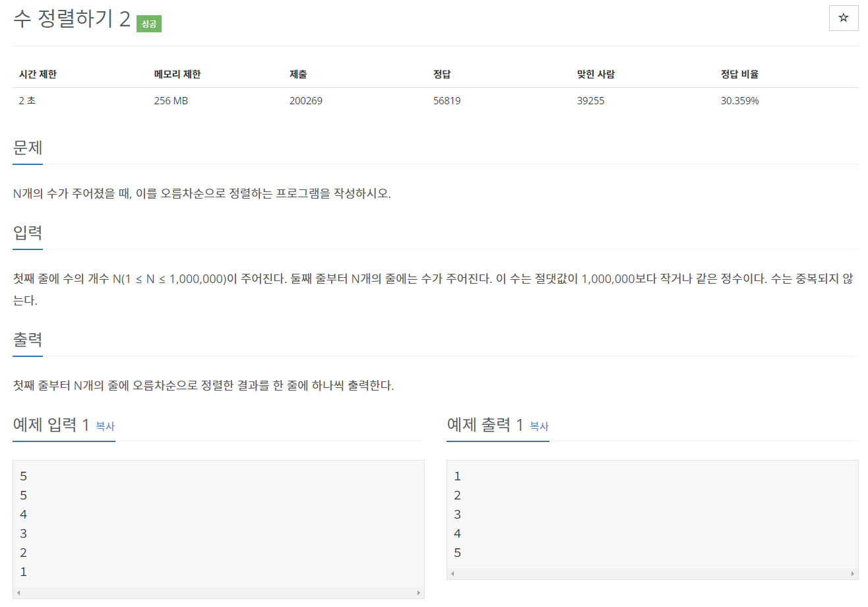Click the last line 5 in sample output
The width and height of the screenshot is (868, 607).
[458, 553]
